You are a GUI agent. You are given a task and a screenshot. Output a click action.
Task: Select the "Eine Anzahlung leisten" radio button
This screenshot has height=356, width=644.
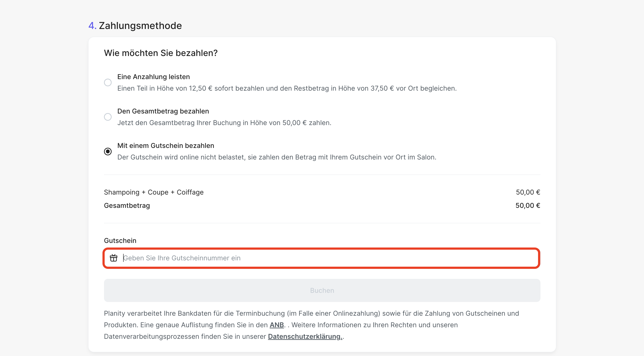[108, 82]
